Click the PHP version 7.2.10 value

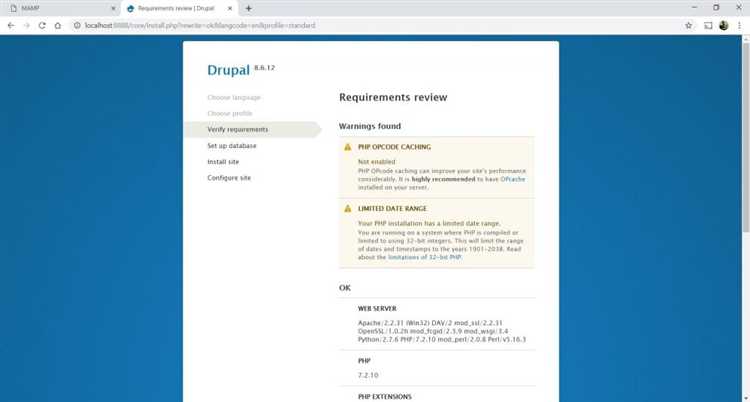pos(368,375)
